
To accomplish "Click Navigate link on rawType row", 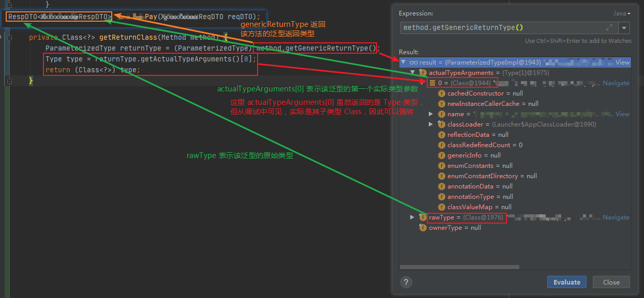I will (x=616, y=217).
